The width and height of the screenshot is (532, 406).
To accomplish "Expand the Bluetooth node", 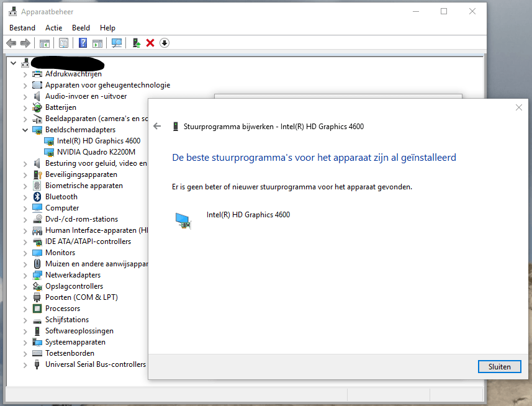I will pos(25,197).
